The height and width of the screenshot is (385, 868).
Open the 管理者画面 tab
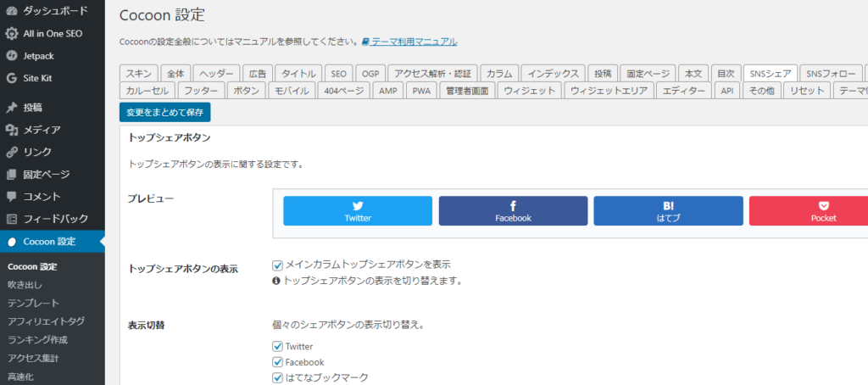click(x=467, y=91)
